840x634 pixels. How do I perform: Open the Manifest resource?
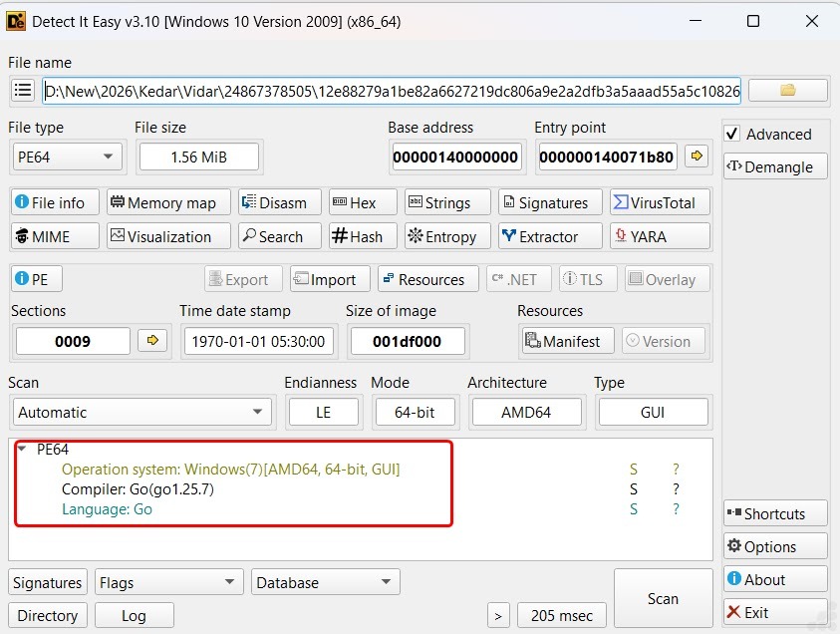pos(566,341)
